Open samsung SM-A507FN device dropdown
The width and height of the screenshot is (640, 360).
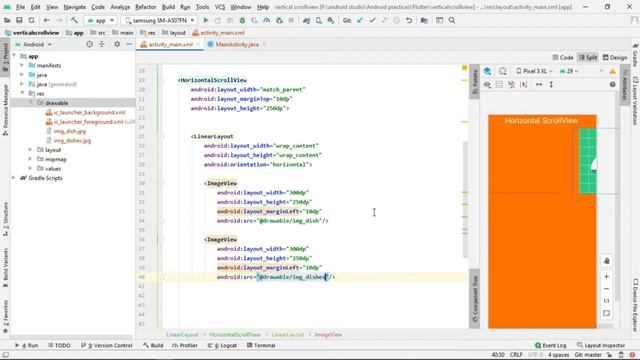(x=160, y=20)
